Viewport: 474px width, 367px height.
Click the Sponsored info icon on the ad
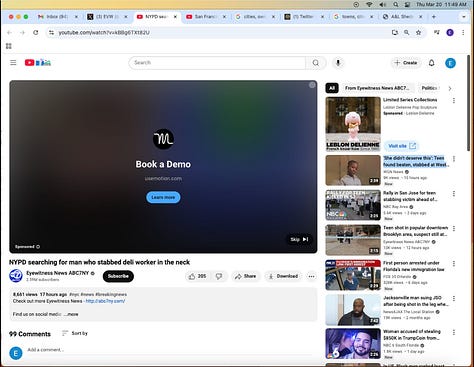tap(38, 247)
